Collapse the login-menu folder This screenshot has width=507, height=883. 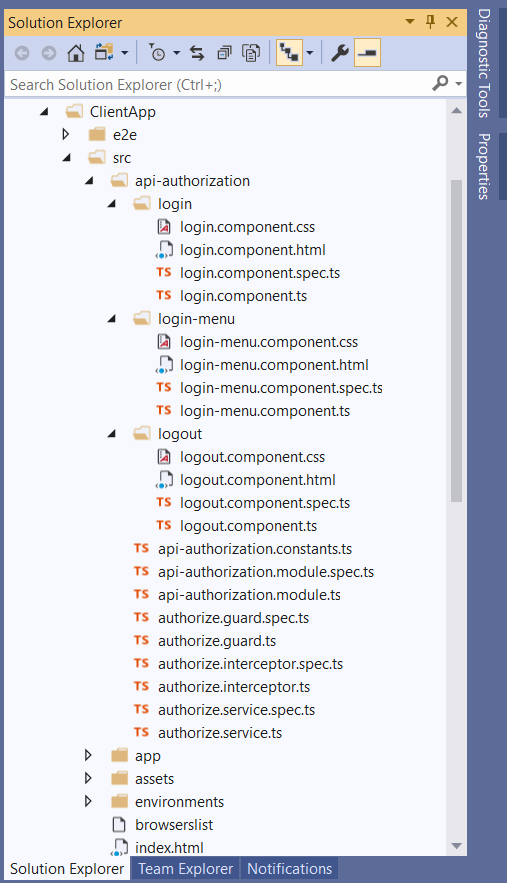pos(112,319)
